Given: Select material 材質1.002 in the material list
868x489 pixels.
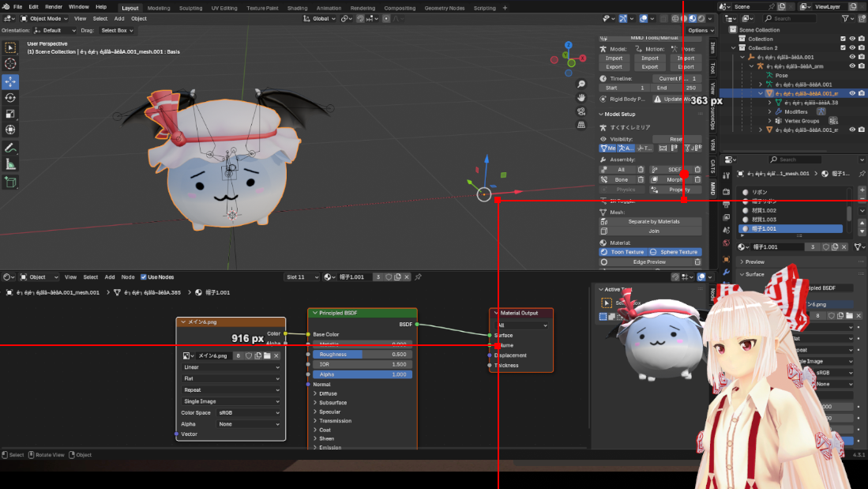Looking at the screenshot, I should (x=763, y=211).
